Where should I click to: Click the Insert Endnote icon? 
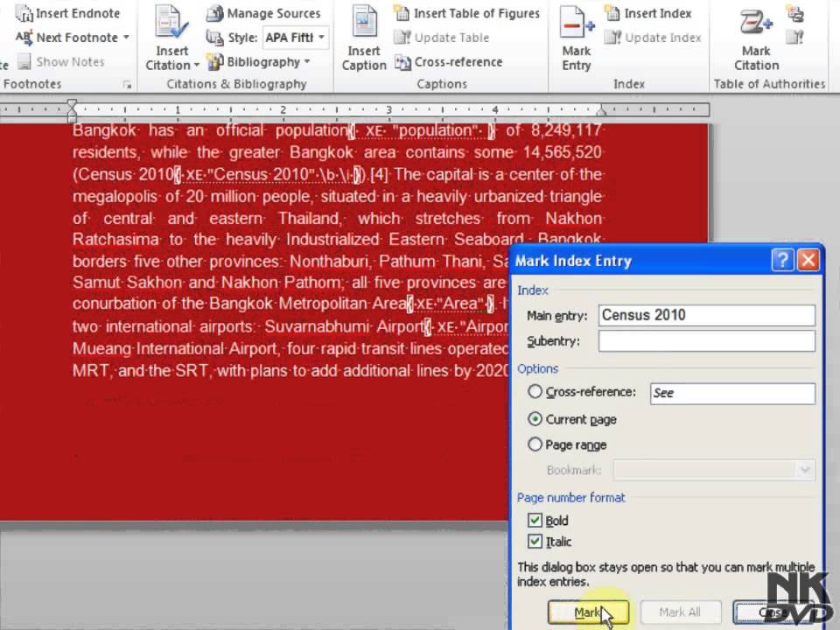pos(24,13)
